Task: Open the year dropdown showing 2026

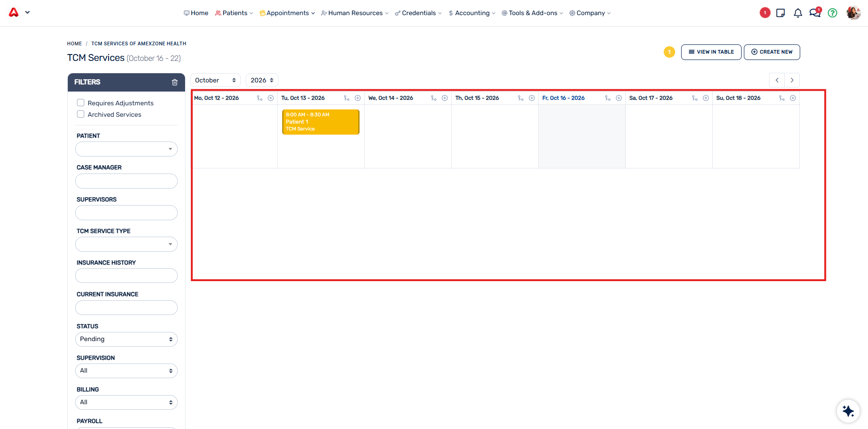Action: pos(262,80)
